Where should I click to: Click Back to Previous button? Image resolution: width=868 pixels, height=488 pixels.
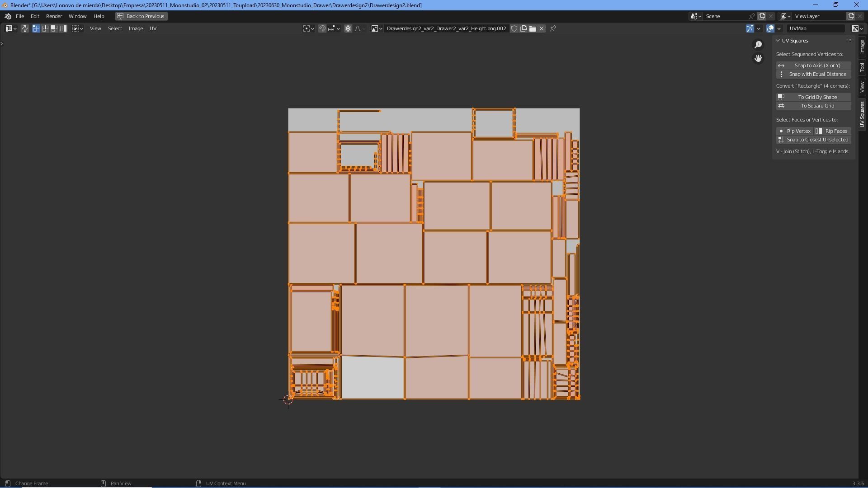[x=141, y=16]
